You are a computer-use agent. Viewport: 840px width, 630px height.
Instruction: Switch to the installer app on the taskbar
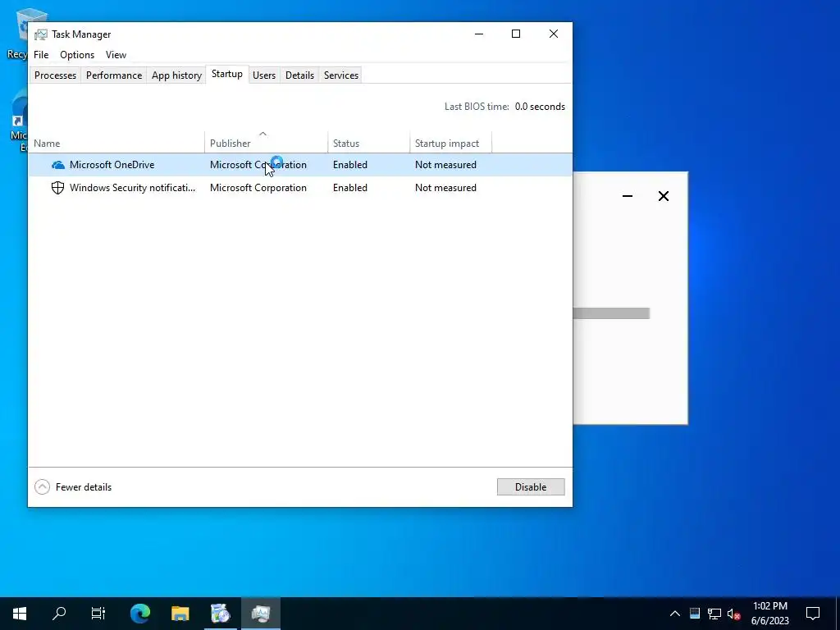[x=220, y=614]
